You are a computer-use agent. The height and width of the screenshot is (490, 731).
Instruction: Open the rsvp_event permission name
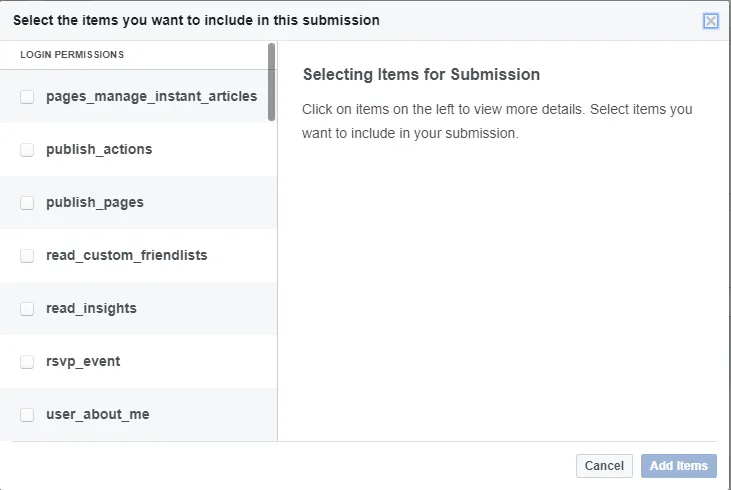click(83, 362)
